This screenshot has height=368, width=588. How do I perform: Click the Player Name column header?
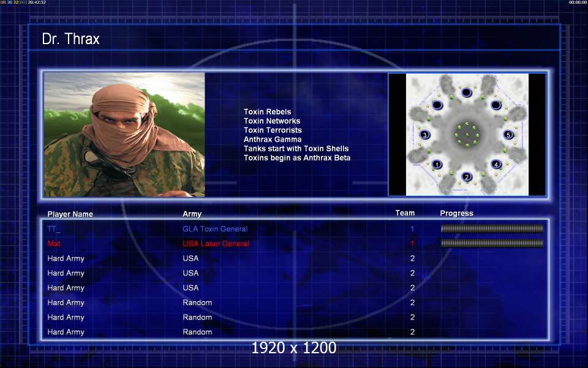click(70, 214)
